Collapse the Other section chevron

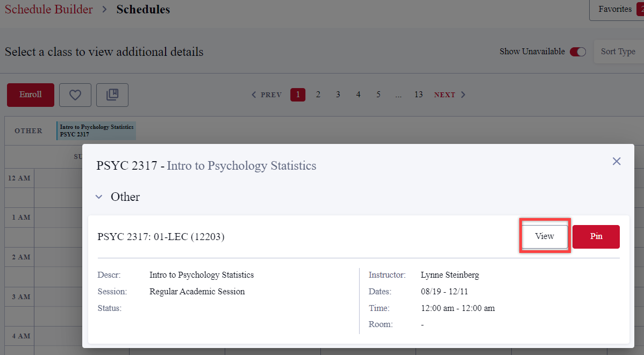pos(99,197)
